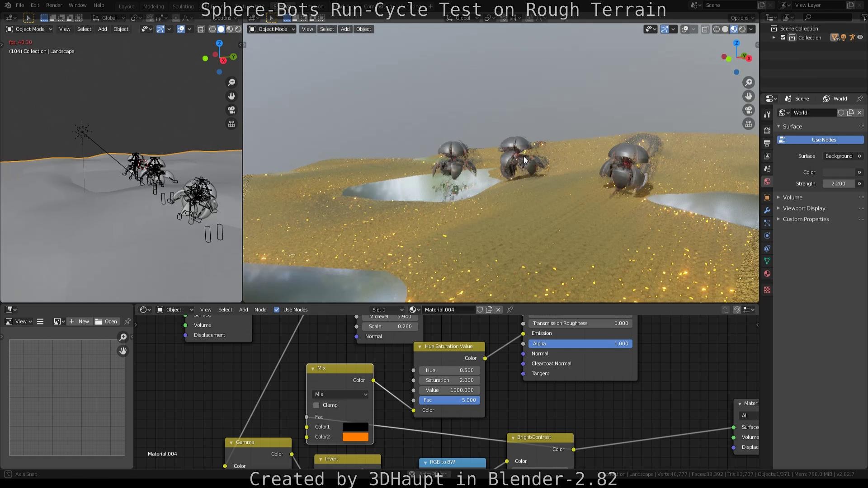
Task: Toggle the Collection visibility checkbox in the outliner
Action: click(783, 38)
